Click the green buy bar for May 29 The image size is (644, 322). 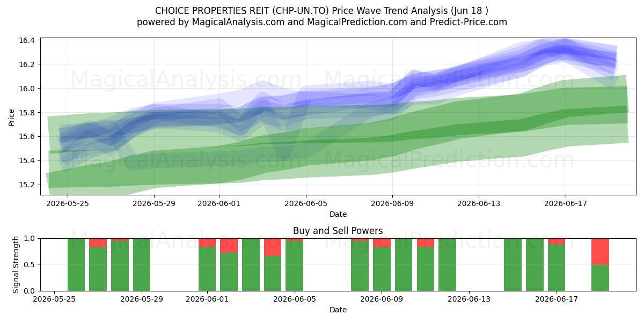tap(142, 265)
